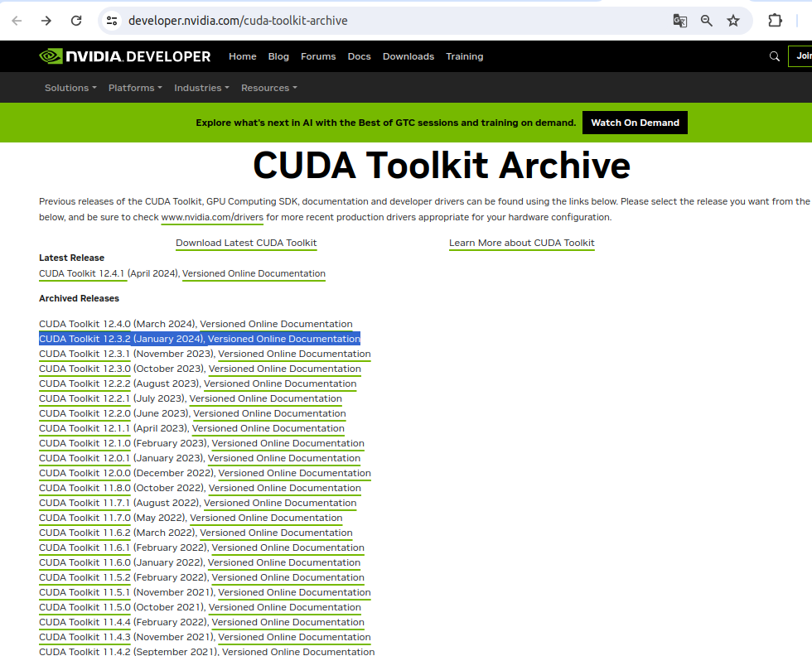Image resolution: width=812 pixels, height=656 pixels.
Task: Open CUDA Toolkit 12.3.1 link
Action: pos(85,355)
